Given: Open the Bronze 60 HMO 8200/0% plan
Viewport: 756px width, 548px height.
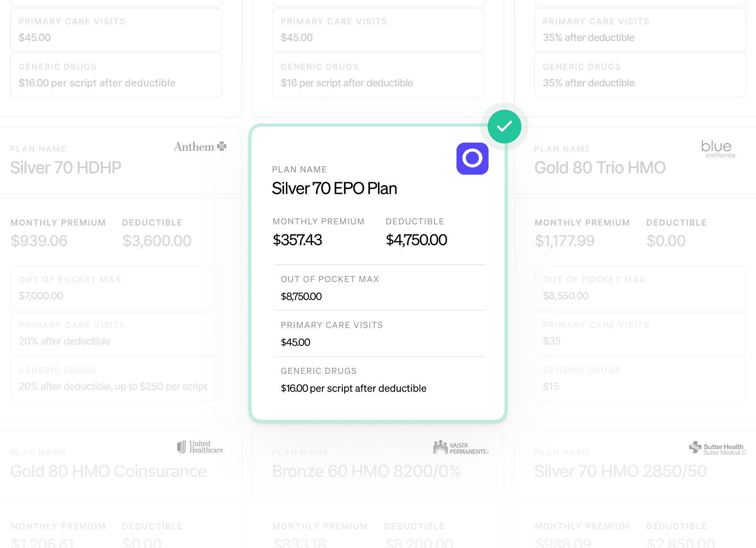Looking at the screenshot, I should coord(366,471).
